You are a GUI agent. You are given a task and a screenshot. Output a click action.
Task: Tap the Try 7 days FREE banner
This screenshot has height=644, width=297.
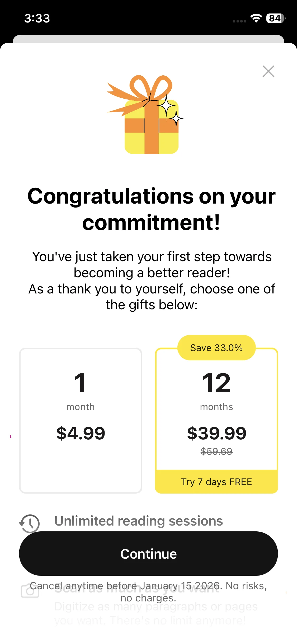216,482
